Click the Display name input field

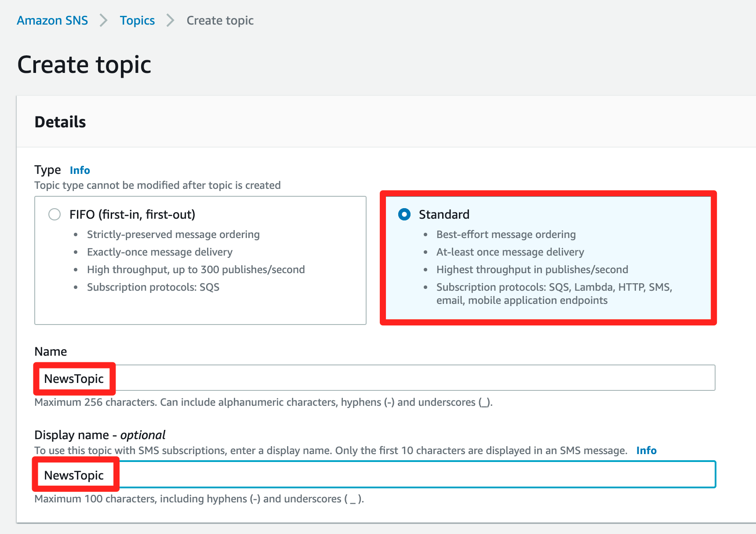[375, 474]
